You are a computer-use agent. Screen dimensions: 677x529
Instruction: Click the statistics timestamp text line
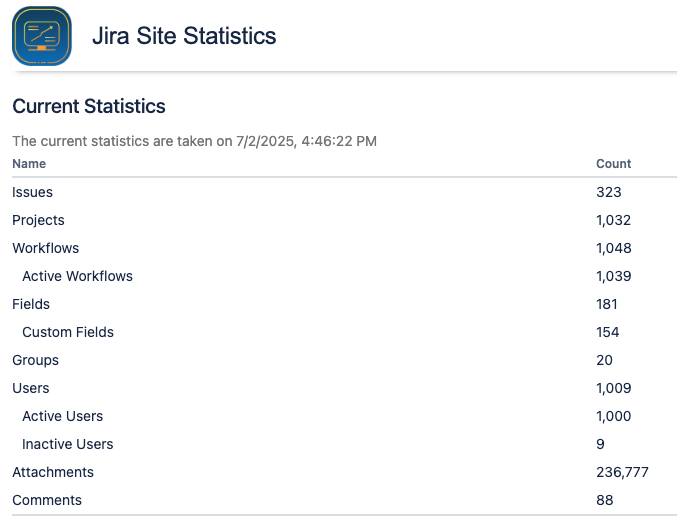[x=194, y=141]
